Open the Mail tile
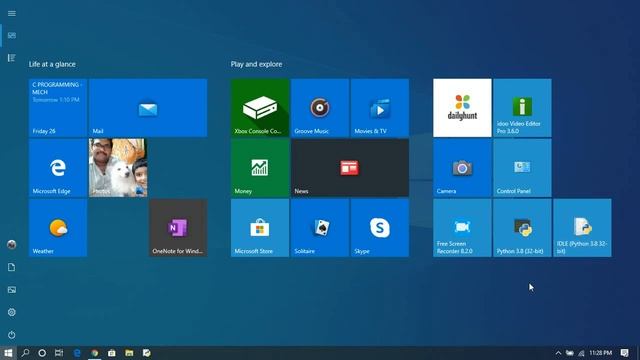This screenshot has width=640, height=360. pyautogui.click(x=148, y=108)
